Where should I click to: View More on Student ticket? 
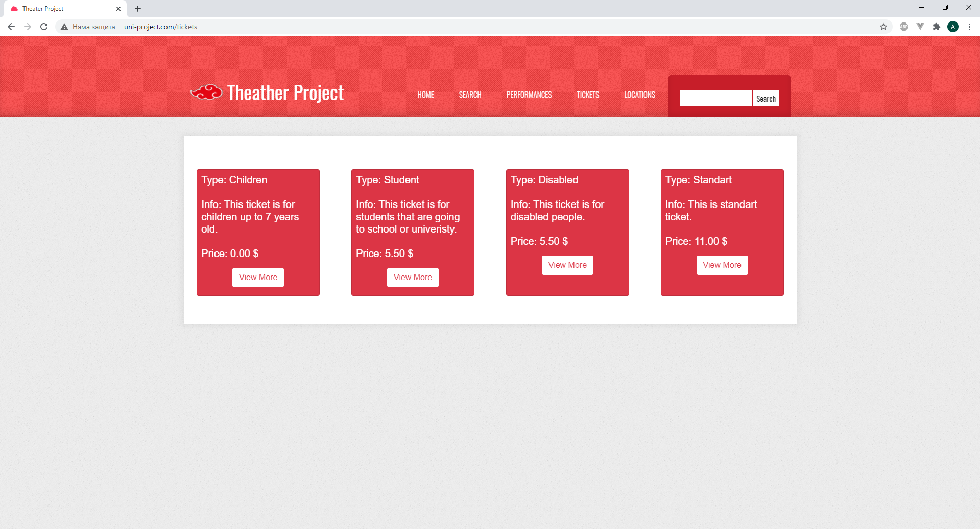[413, 278]
